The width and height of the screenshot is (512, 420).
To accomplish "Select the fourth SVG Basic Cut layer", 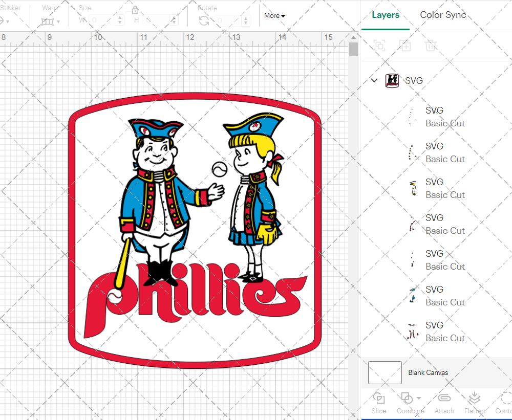I will pyautogui.click(x=437, y=224).
